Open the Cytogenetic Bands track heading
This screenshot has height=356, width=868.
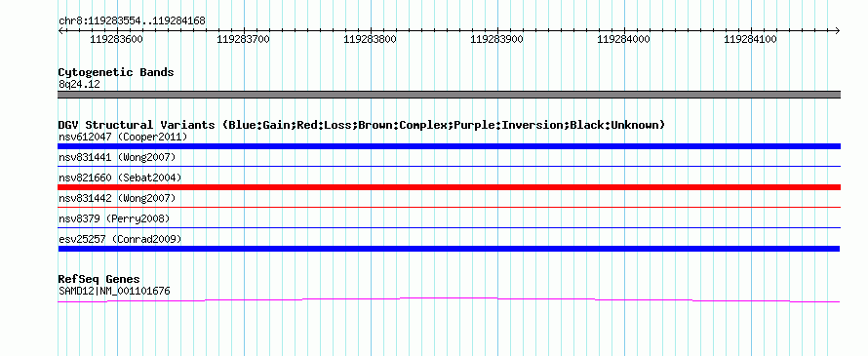[x=116, y=72]
